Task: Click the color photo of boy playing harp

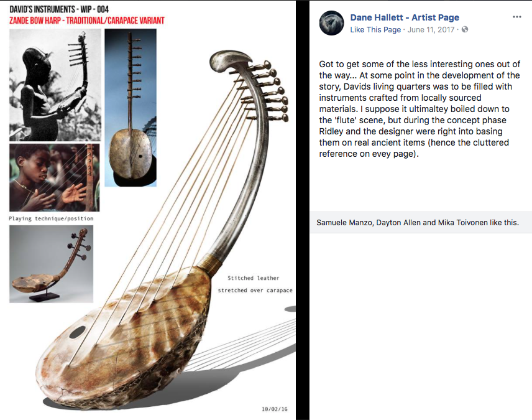Action: click(x=55, y=177)
